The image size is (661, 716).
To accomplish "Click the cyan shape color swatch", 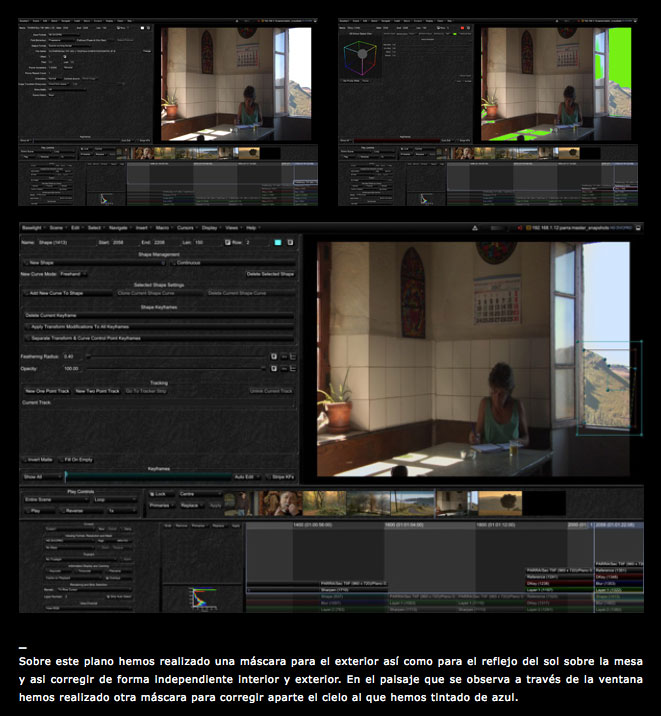I will pos(278,242).
